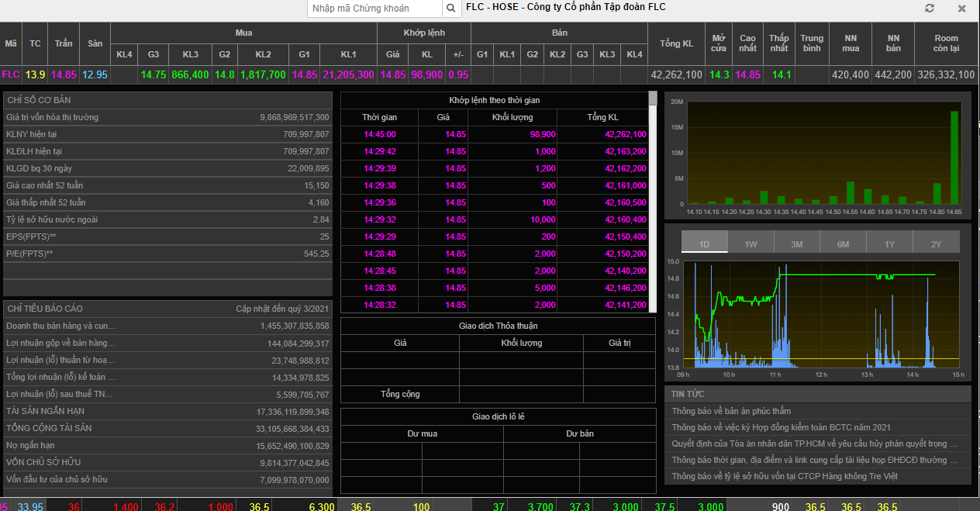Click the NN mua value 420,400
The image size is (980, 511).
pos(851,75)
